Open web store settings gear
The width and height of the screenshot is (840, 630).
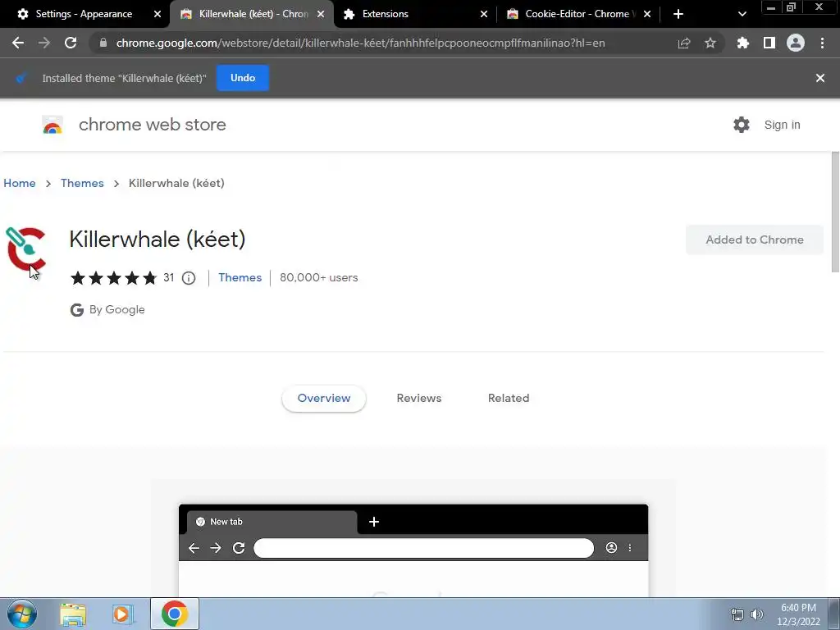tap(741, 125)
